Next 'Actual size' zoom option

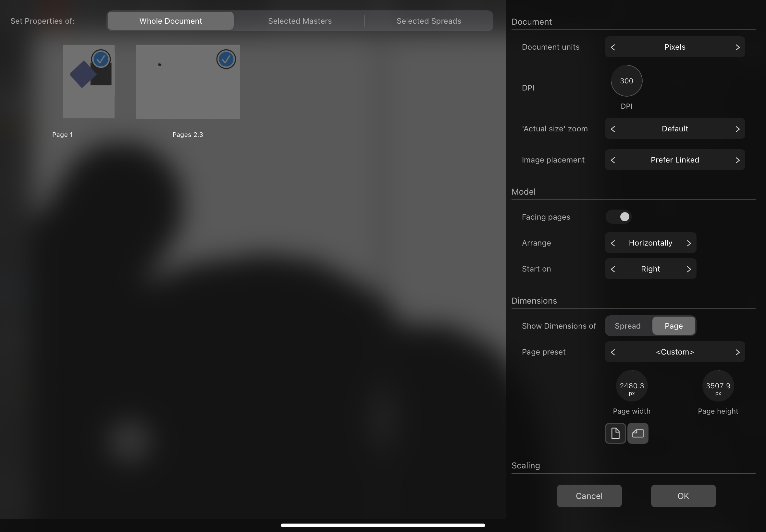[x=737, y=129]
